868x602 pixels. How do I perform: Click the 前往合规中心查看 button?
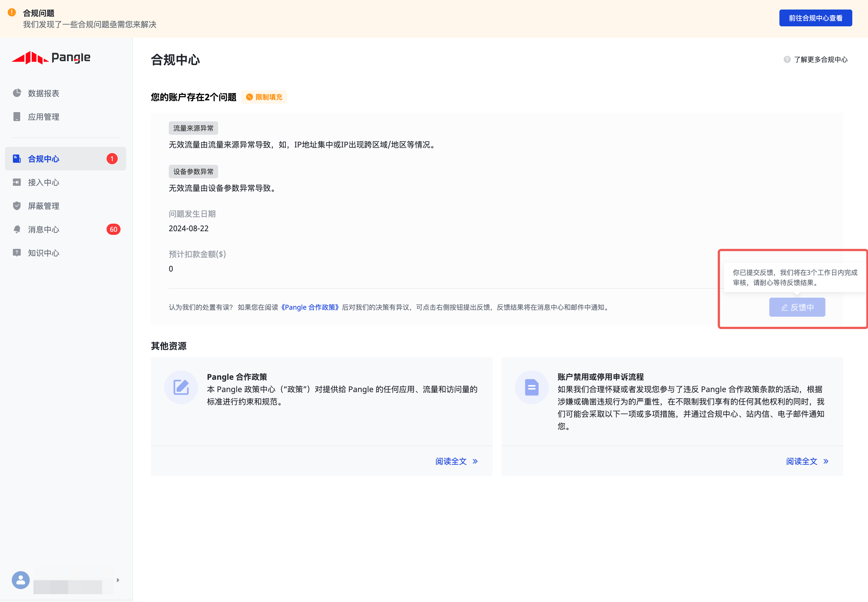point(816,18)
